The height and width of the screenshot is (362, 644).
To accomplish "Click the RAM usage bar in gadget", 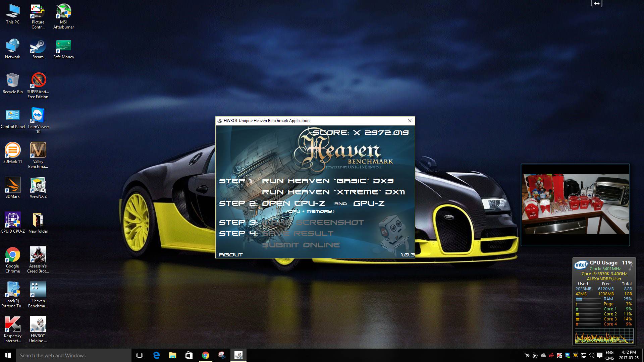I will point(588,299).
